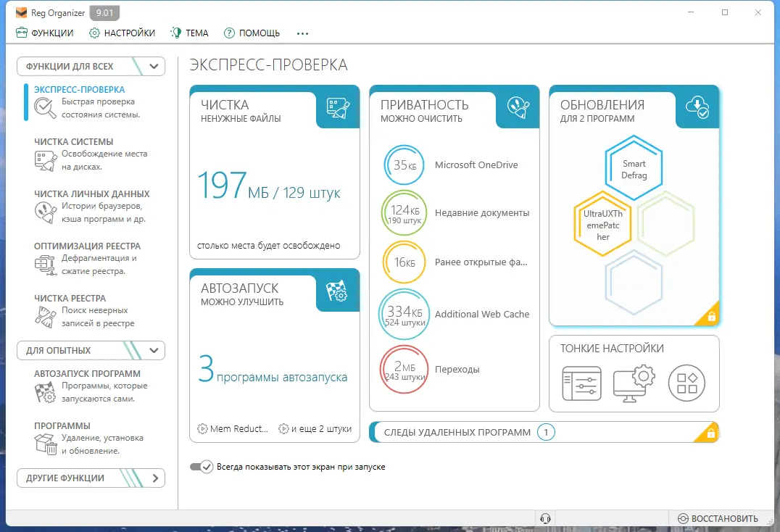Image resolution: width=780 pixels, height=532 pixels.
Task: Click столько места будет освобождено text
Action: point(269,246)
